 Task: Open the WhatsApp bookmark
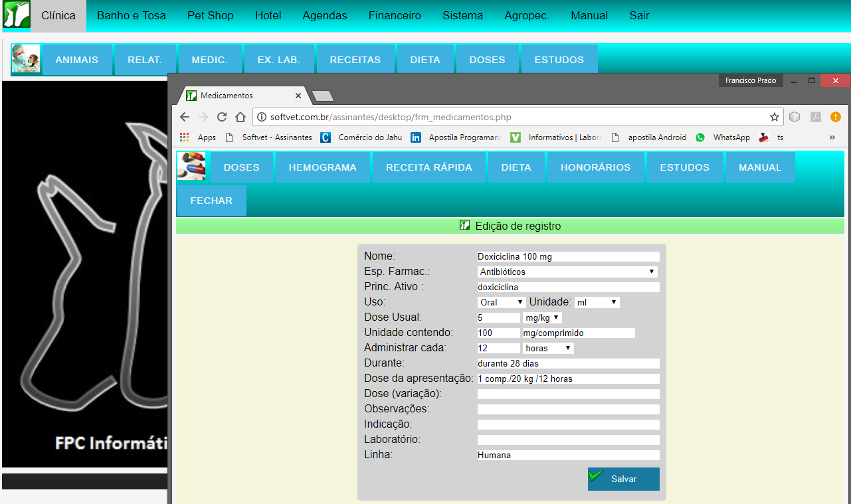click(723, 137)
